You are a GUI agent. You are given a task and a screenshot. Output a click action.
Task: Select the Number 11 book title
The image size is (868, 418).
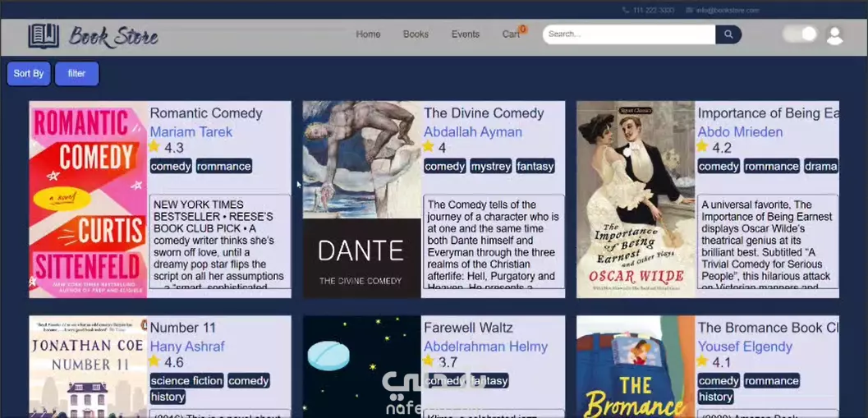(x=182, y=328)
